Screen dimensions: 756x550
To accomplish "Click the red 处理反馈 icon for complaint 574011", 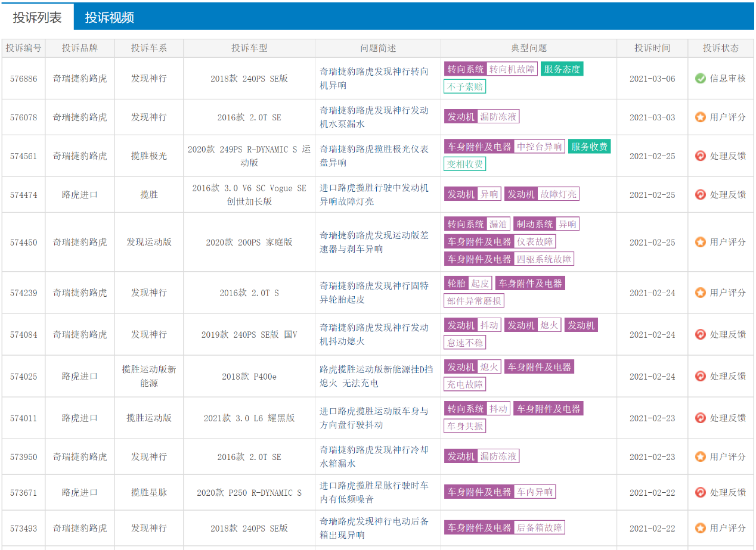I will click(x=701, y=418).
